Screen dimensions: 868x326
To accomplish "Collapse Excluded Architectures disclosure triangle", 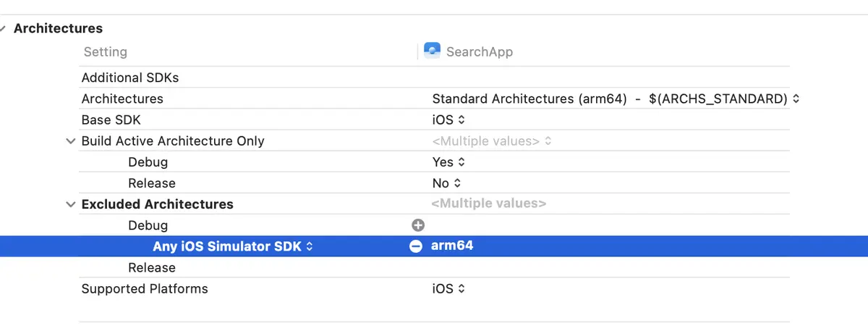I will point(70,204).
